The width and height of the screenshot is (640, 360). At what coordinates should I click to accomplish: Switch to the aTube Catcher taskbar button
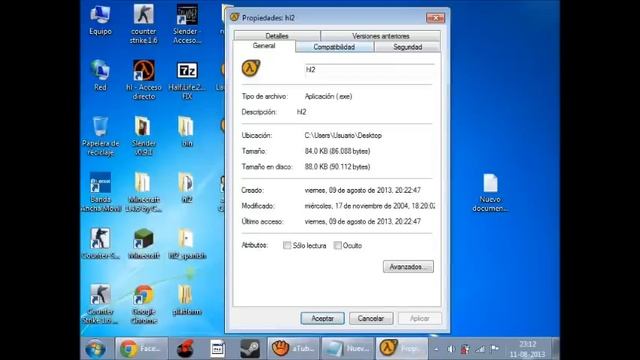click(x=293, y=349)
